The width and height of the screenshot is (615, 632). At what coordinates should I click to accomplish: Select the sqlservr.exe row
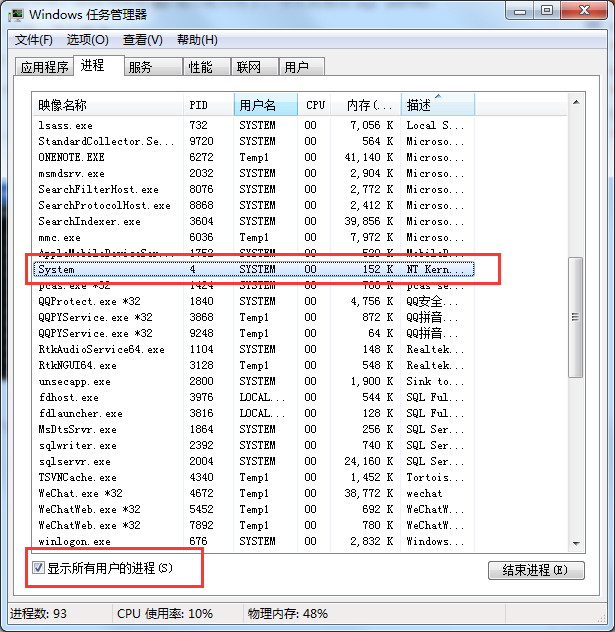pos(254,461)
